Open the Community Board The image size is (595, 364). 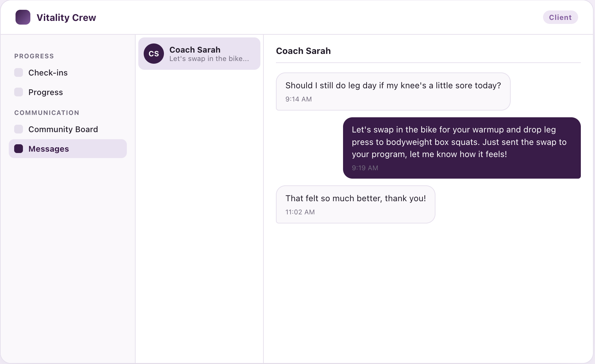point(68,129)
